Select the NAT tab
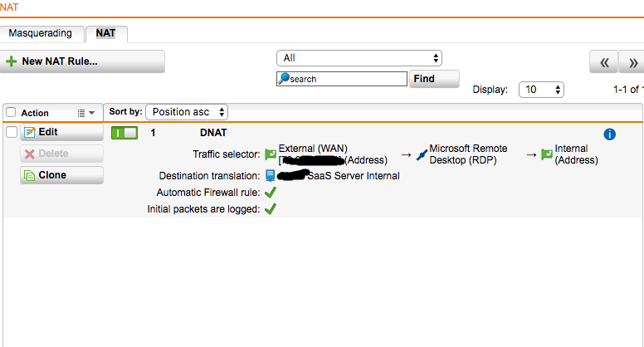644x347 pixels. click(x=105, y=34)
